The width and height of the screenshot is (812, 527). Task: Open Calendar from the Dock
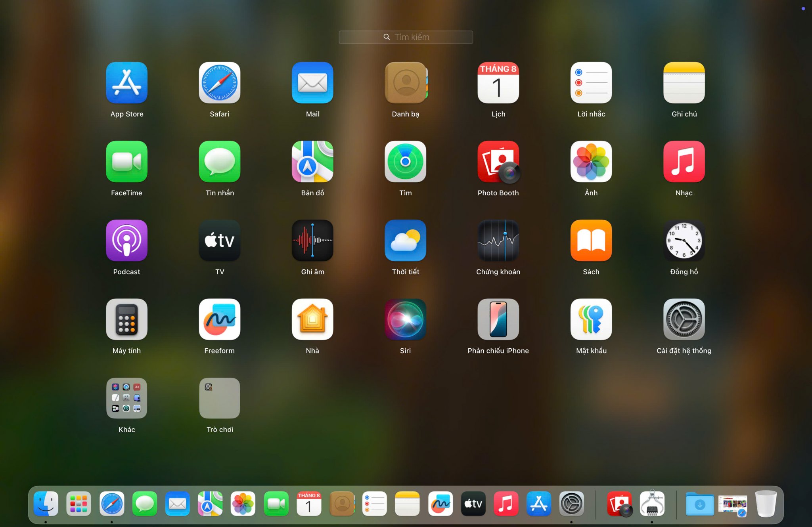click(x=309, y=504)
